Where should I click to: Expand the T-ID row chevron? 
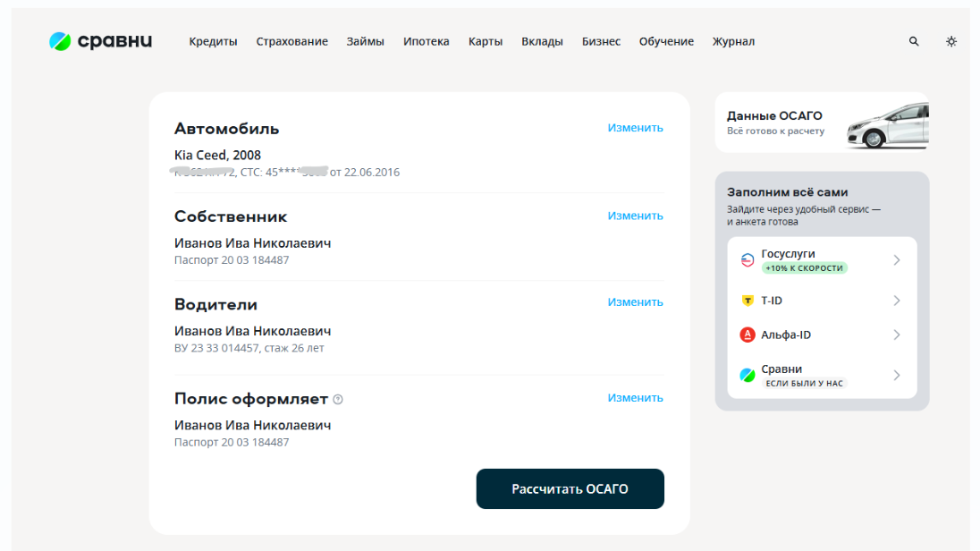897,301
